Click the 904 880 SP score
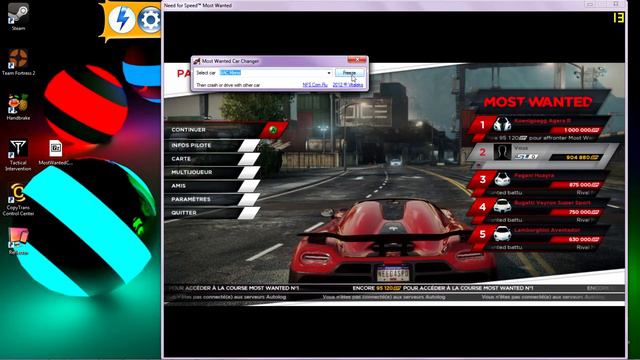640x360 pixels. click(582, 157)
